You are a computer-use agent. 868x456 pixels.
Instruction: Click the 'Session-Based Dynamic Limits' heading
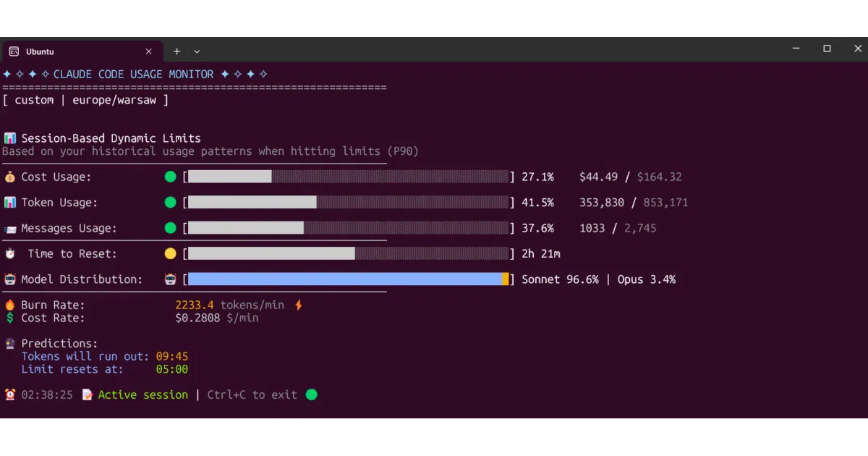coord(111,138)
